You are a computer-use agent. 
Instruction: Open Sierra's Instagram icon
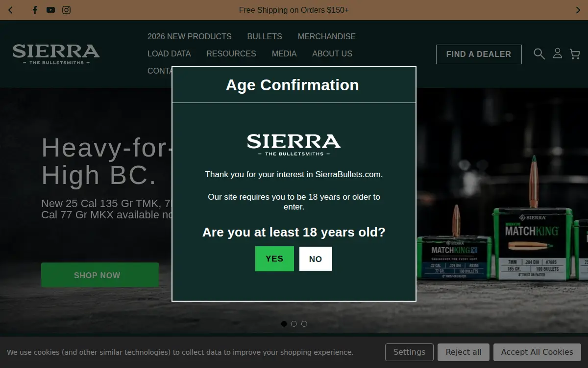coord(67,10)
